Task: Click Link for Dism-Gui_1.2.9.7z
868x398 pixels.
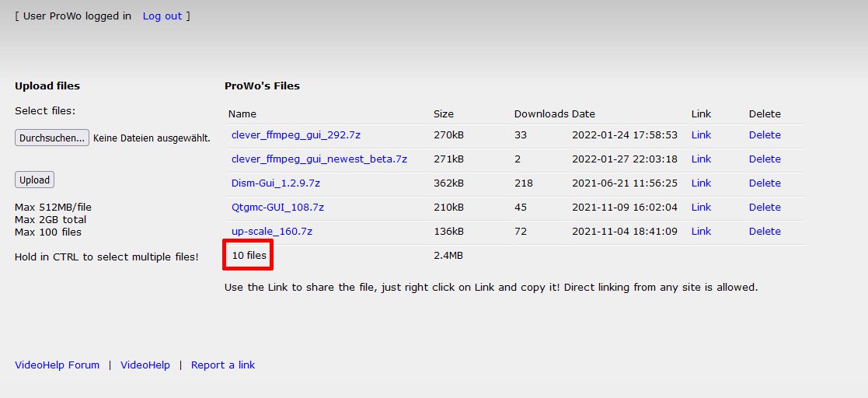Action: point(701,183)
